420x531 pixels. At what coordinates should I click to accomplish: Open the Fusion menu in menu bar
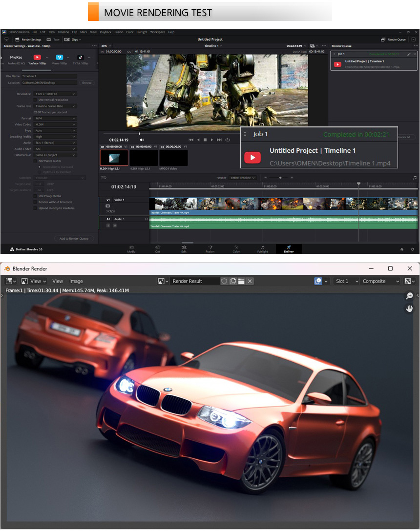click(119, 32)
